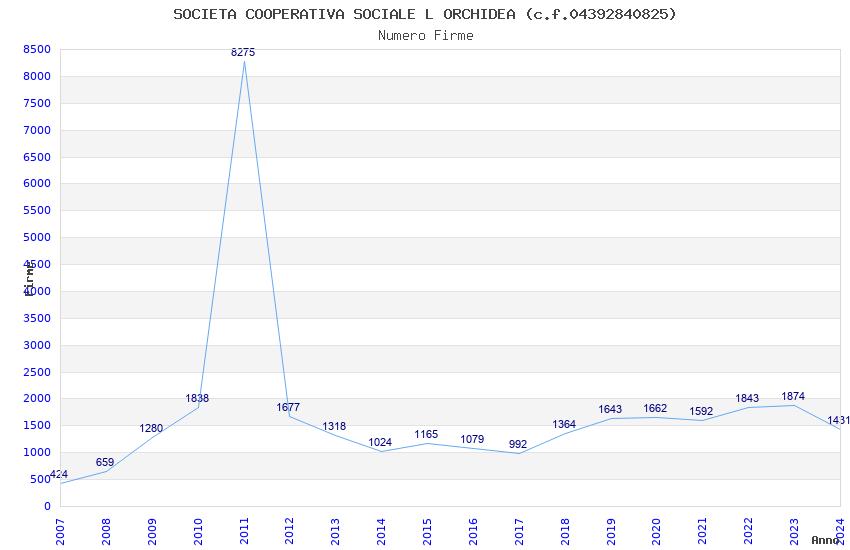The image size is (850, 550).
Task: Click the Numero Firme subtitle
Action: point(426,36)
